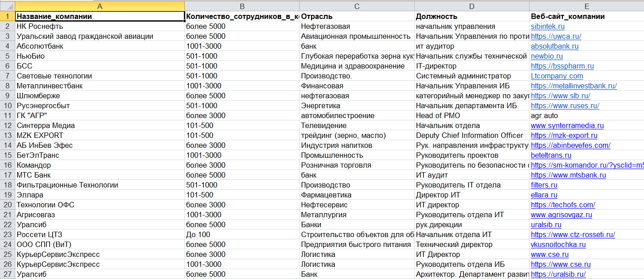Select the entire column E header

tap(586, 6)
